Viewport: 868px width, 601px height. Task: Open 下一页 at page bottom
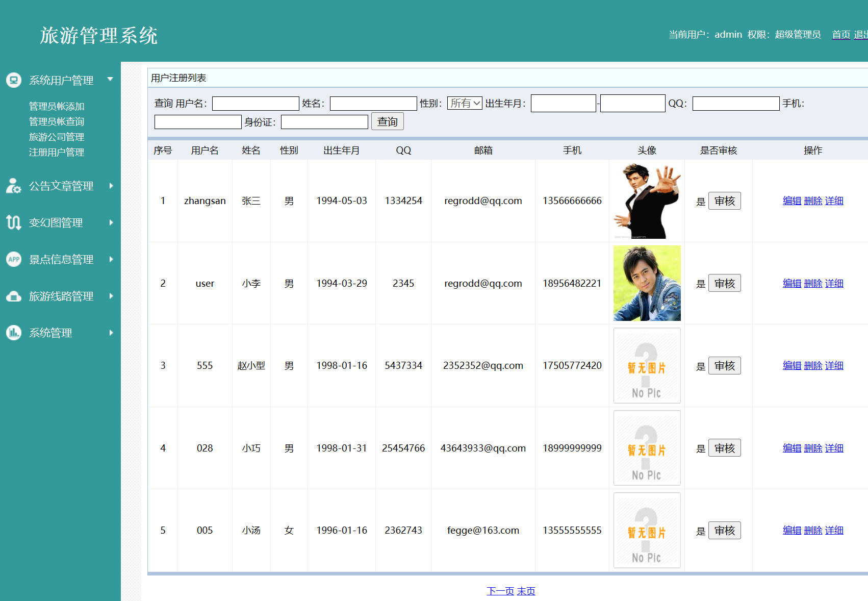(x=500, y=591)
